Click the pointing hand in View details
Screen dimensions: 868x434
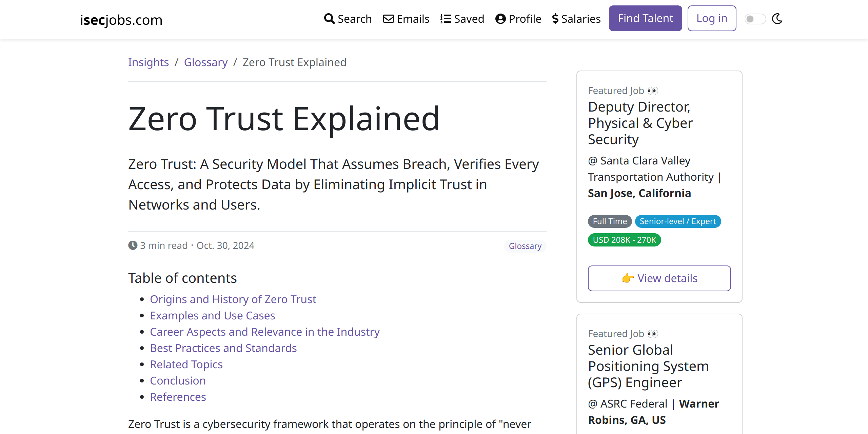[628, 278]
